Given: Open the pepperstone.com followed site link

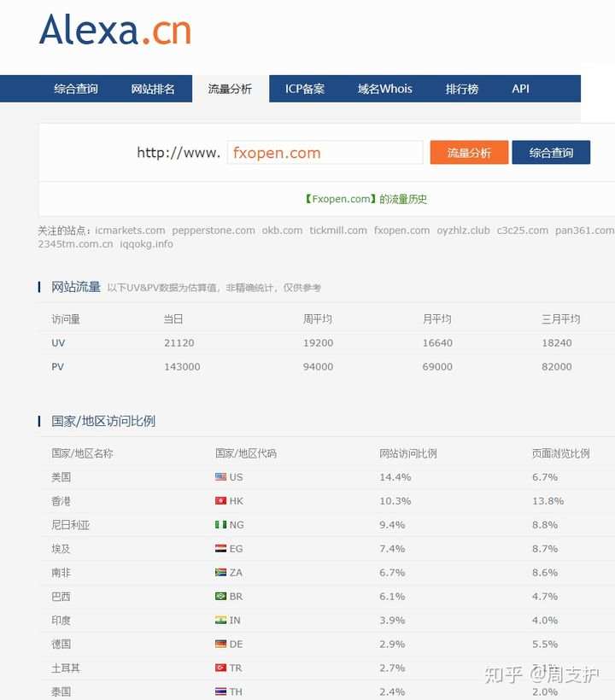Looking at the screenshot, I should point(214,230).
